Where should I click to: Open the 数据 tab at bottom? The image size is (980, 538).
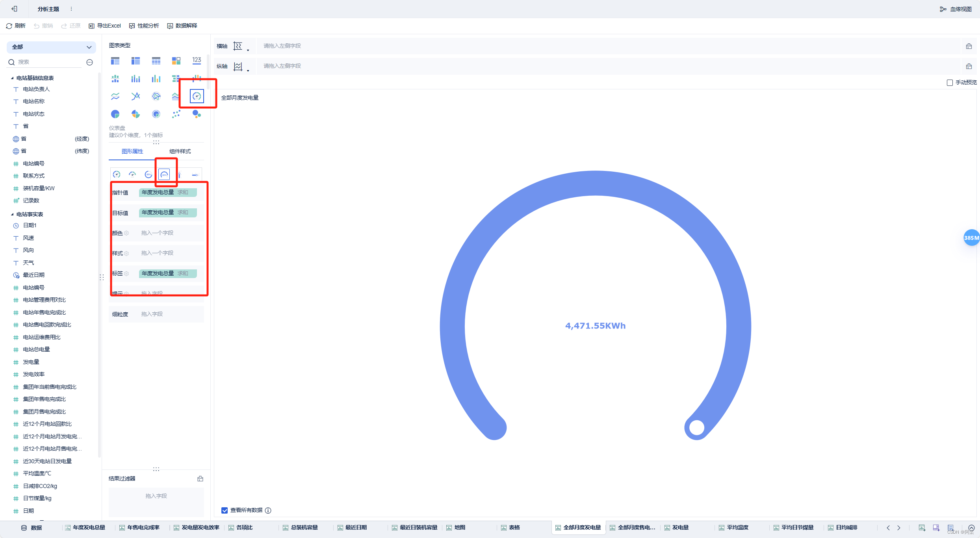[x=32, y=528]
